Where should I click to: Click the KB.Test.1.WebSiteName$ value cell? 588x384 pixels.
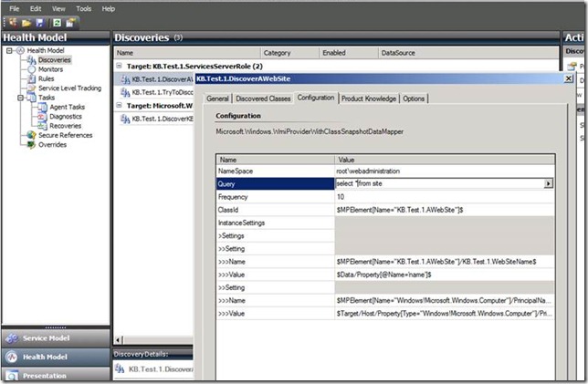coord(445,262)
